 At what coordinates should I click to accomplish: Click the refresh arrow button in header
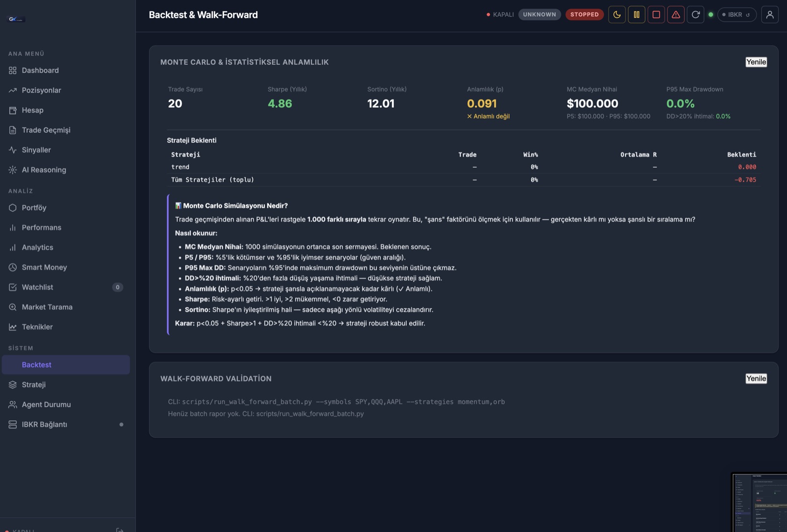click(x=696, y=15)
